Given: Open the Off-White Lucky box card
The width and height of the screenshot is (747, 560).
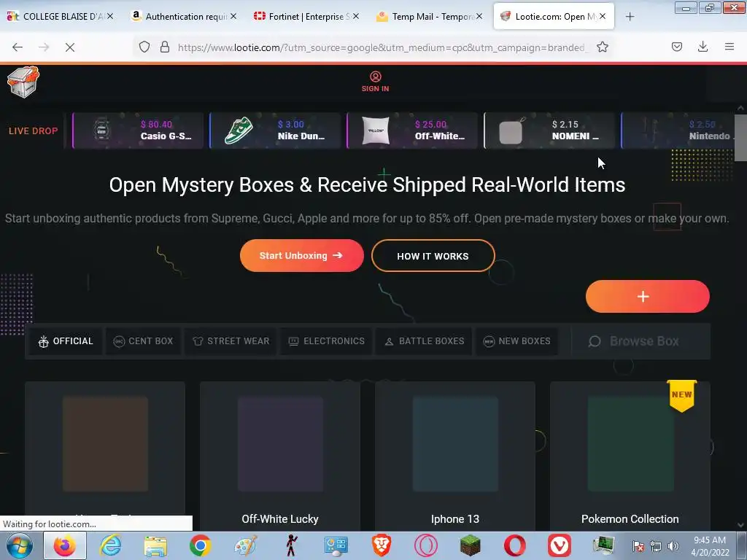Looking at the screenshot, I should [x=280, y=456].
